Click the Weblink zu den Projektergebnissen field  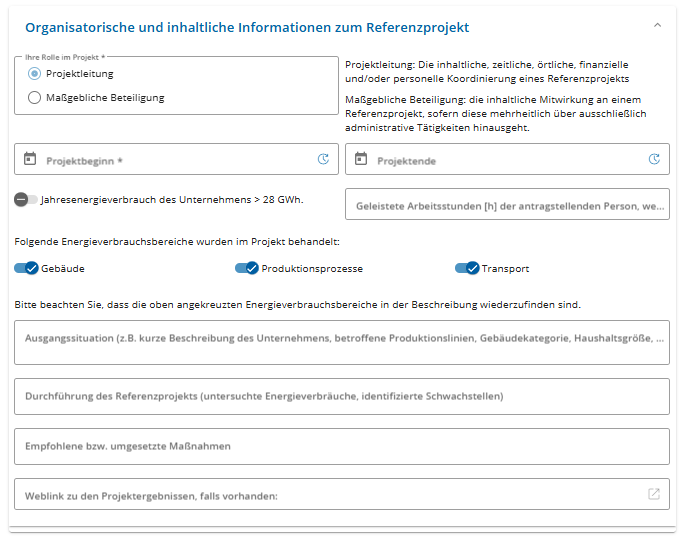(x=342, y=494)
